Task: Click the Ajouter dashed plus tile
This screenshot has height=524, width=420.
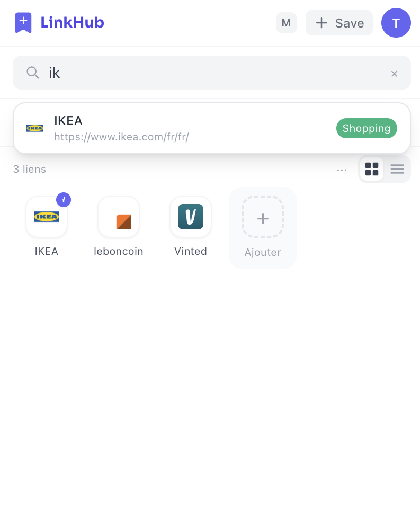Action: pyautogui.click(x=263, y=228)
